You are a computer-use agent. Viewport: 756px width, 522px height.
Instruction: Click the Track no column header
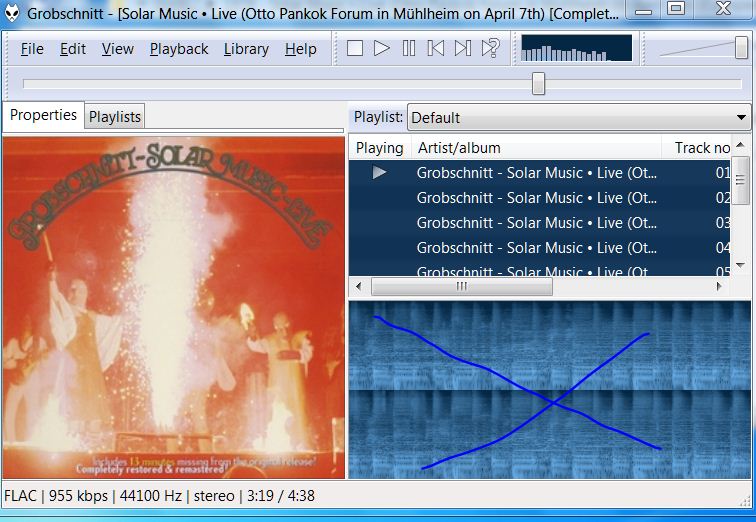click(x=701, y=148)
